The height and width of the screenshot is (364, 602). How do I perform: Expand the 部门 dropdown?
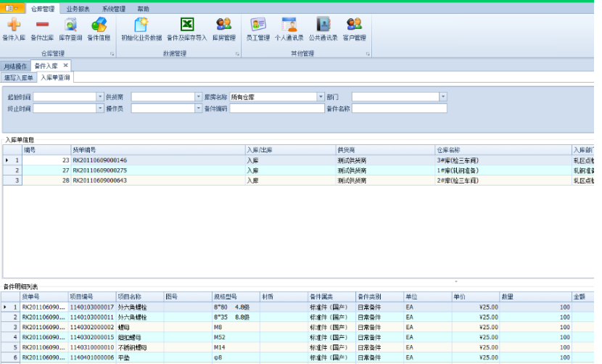click(443, 96)
